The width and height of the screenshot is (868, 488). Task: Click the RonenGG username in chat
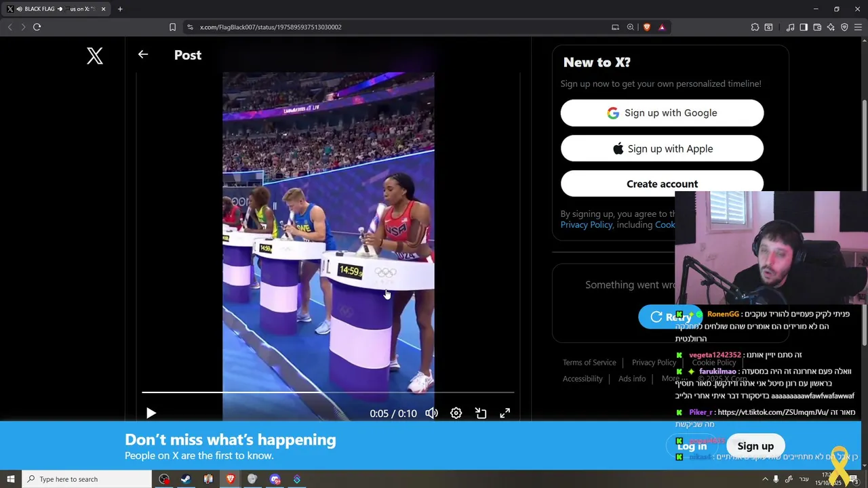coord(723,314)
